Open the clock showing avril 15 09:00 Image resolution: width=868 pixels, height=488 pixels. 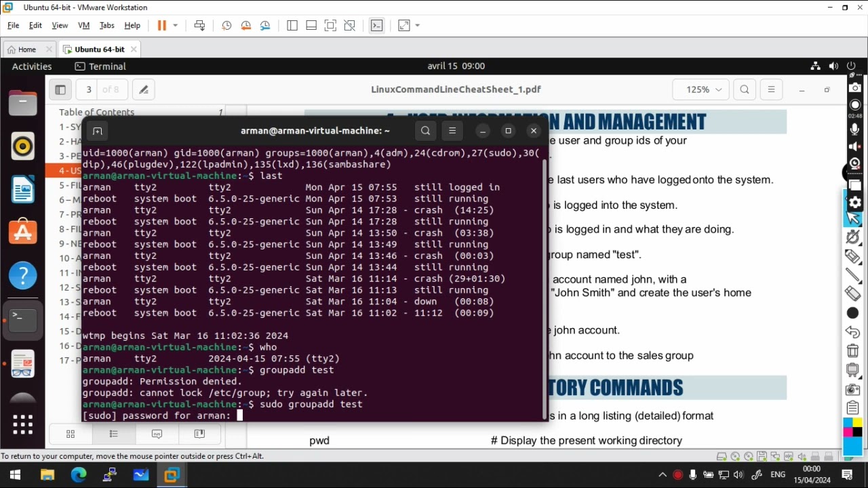click(x=456, y=66)
